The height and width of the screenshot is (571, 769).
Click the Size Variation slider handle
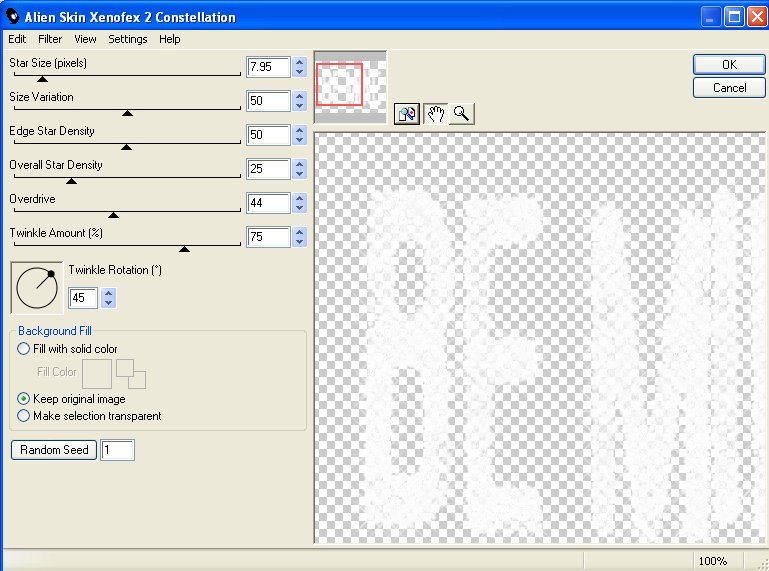(128, 113)
